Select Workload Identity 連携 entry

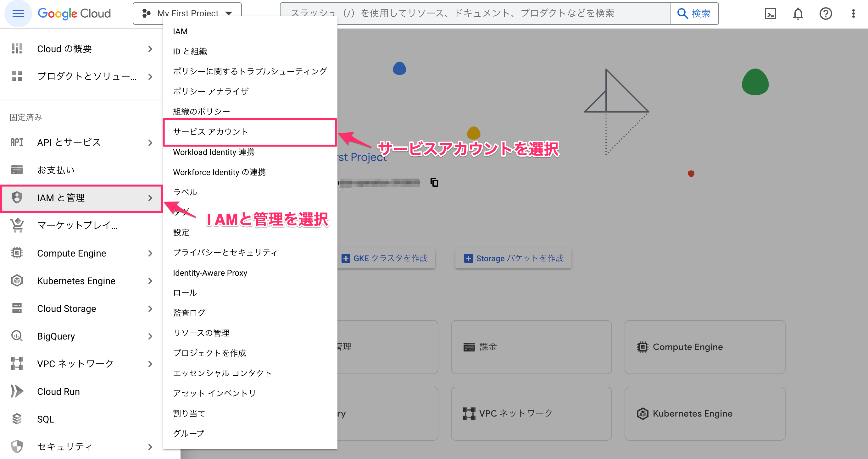point(250,152)
